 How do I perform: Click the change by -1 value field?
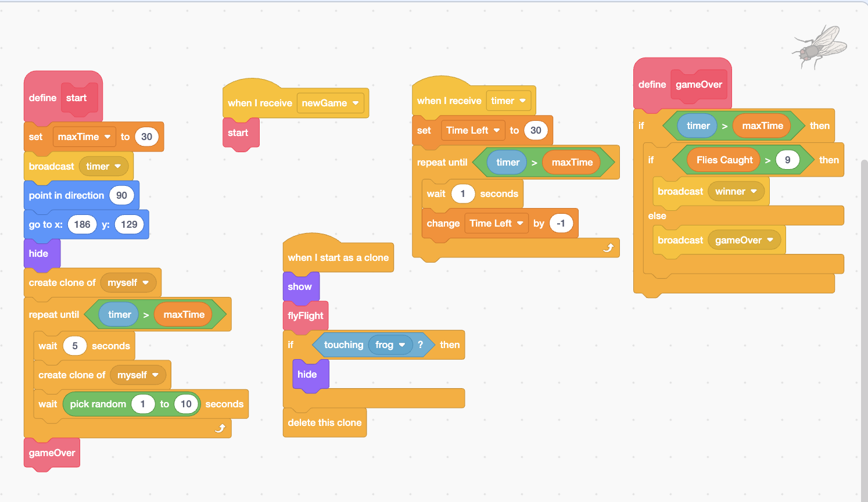pos(561,223)
